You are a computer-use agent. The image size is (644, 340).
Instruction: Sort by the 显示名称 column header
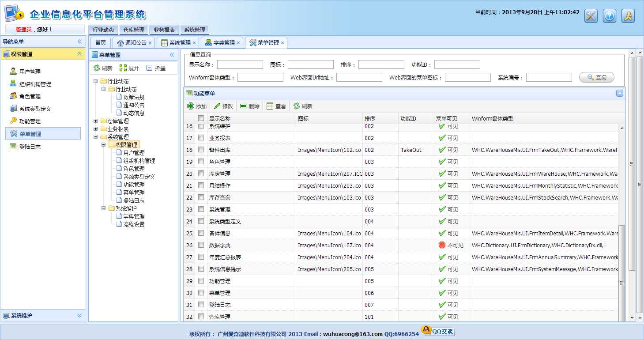click(x=252, y=118)
